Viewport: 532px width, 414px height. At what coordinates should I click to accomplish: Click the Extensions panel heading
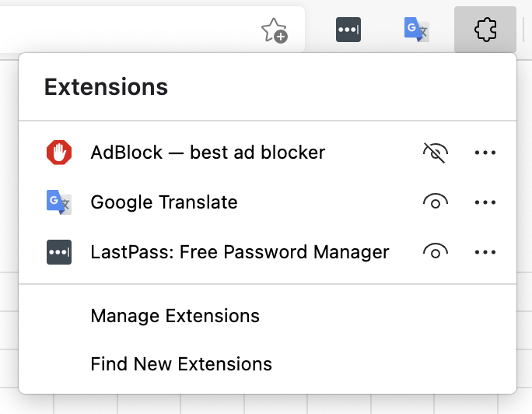[x=106, y=86]
